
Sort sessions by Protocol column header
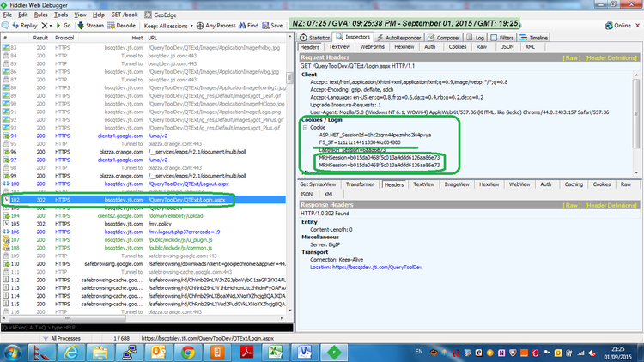click(64, 38)
